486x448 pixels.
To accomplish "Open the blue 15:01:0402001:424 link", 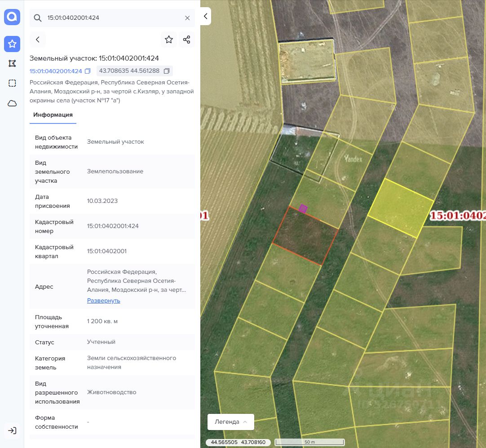I will 56,71.
